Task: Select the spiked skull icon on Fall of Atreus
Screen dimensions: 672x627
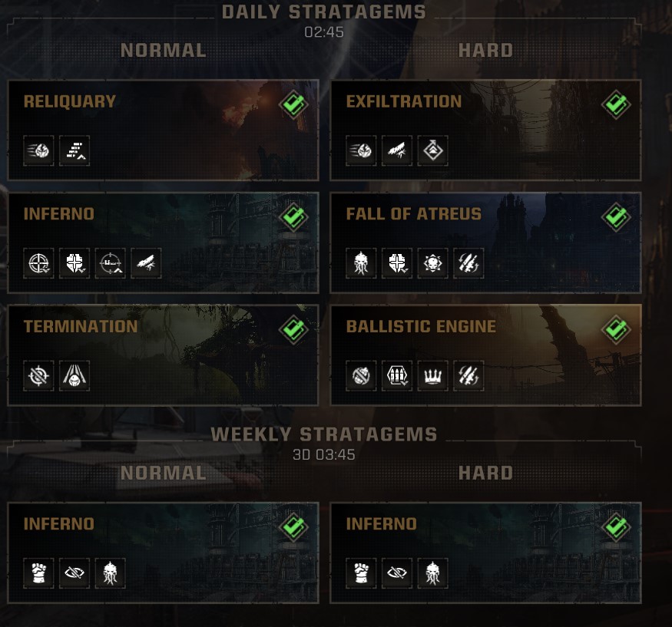Action: tap(432, 263)
